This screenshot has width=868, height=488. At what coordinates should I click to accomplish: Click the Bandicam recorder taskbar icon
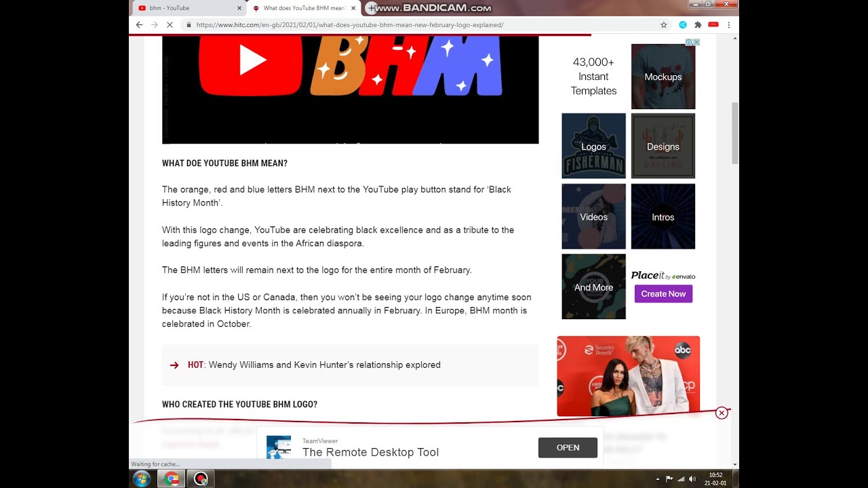coord(201,479)
